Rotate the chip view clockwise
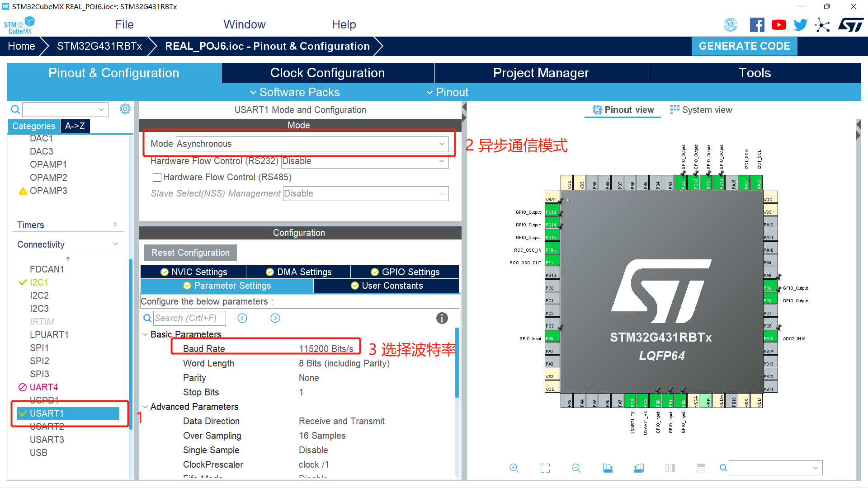This screenshot has height=488, width=868. tap(608, 468)
